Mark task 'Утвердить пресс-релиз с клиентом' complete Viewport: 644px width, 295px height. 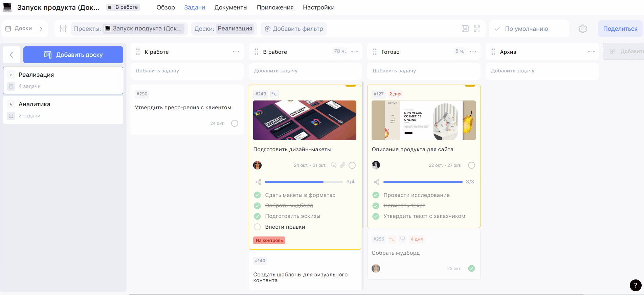[235, 123]
